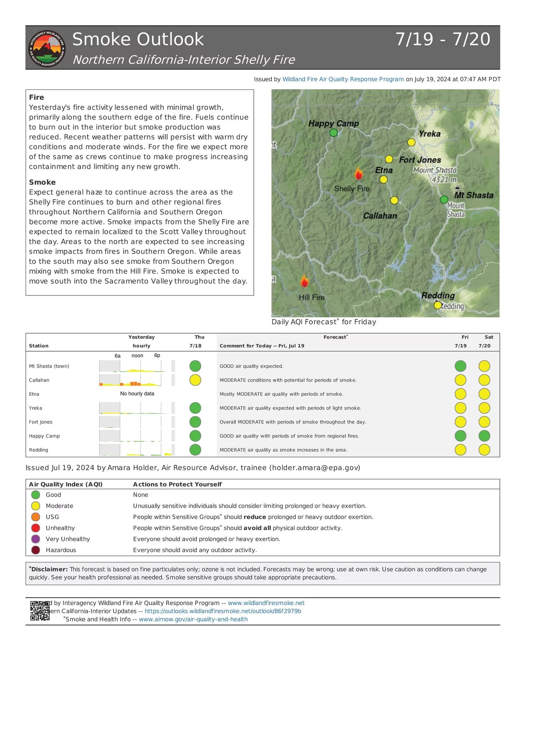Click the Good green legend swatch
Viewport: 535px width, 756px height.
click(35, 495)
